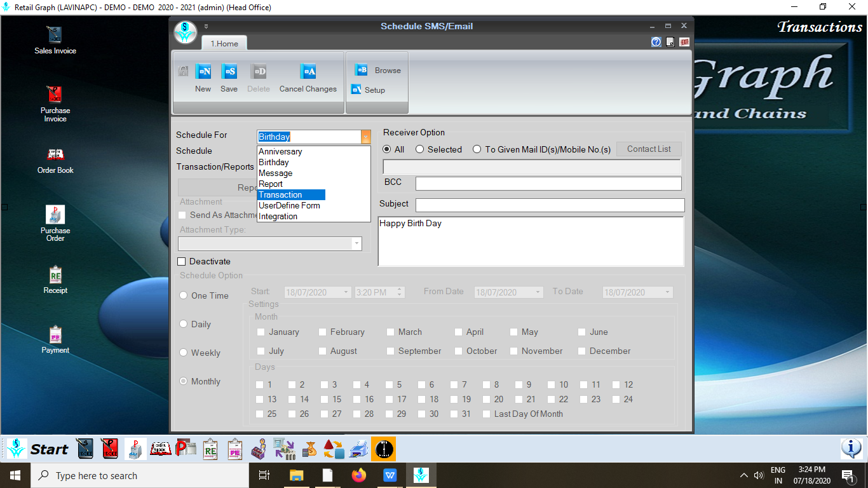Image resolution: width=868 pixels, height=488 pixels.
Task: Open Receipt desktop shortcut
Action: (55, 280)
